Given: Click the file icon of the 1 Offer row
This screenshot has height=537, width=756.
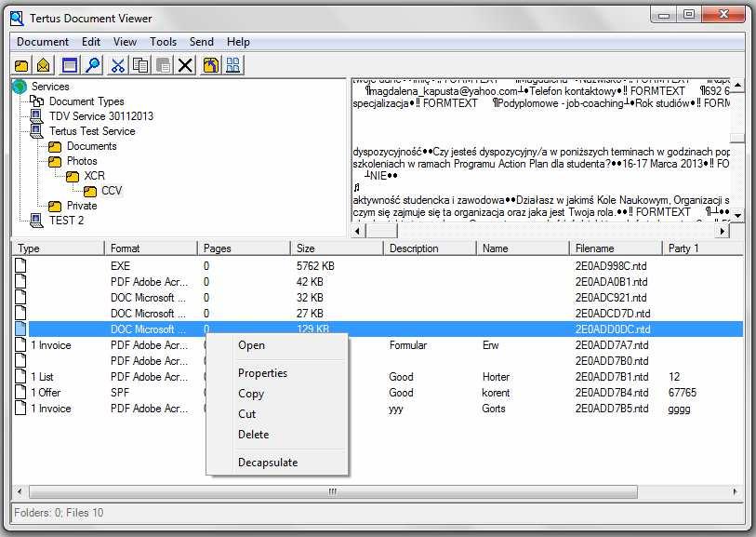Looking at the screenshot, I should 20,392.
